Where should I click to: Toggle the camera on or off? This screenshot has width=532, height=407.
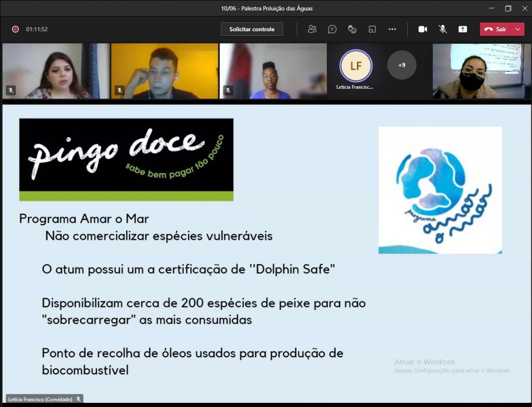tap(423, 29)
